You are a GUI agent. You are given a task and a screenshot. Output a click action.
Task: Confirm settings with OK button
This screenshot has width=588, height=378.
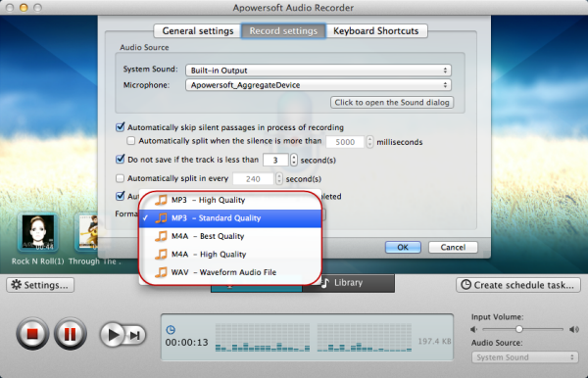[x=403, y=247]
